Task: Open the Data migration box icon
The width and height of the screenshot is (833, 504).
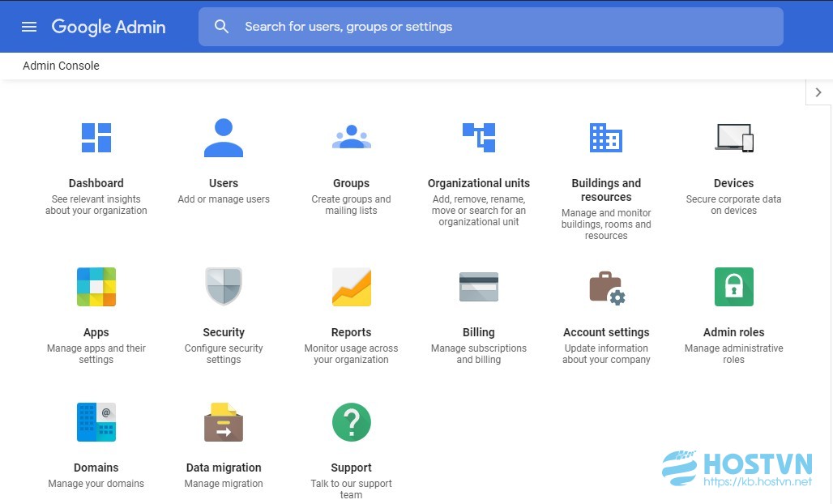Action: 224,422
